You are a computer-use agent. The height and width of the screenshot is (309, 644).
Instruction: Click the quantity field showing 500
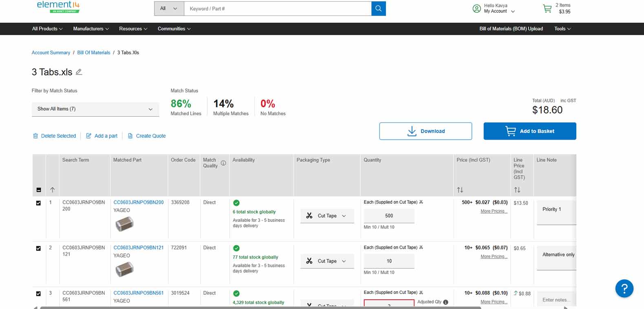point(389,216)
